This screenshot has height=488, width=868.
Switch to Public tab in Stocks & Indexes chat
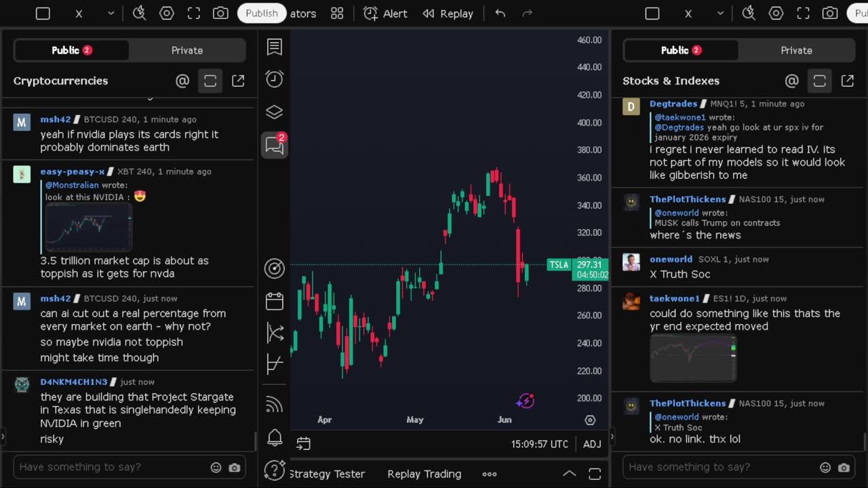(x=681, y=50)
